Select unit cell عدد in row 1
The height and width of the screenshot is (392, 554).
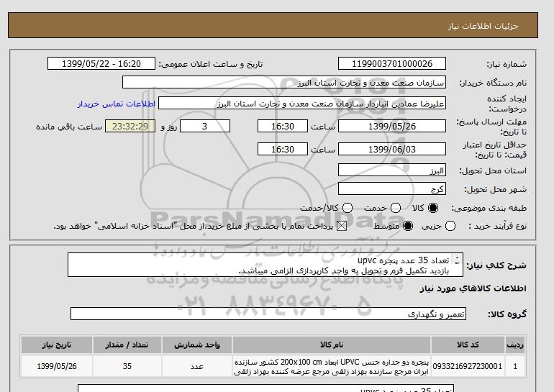pyautogui.click(x=197, y=366)
